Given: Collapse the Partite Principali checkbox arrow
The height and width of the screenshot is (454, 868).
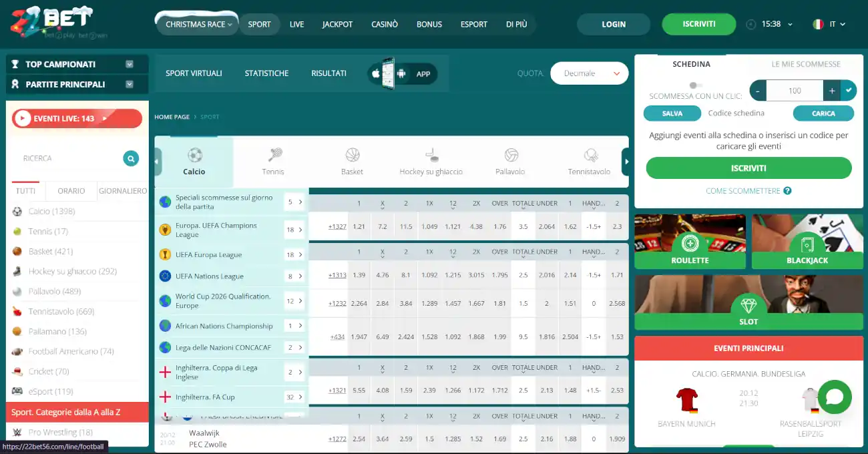Looking at the screenshot, I should coord(130,84).
